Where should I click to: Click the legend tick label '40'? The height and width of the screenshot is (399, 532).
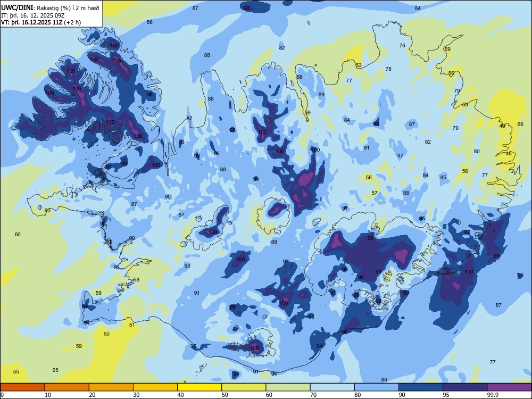tap(180, 395)
